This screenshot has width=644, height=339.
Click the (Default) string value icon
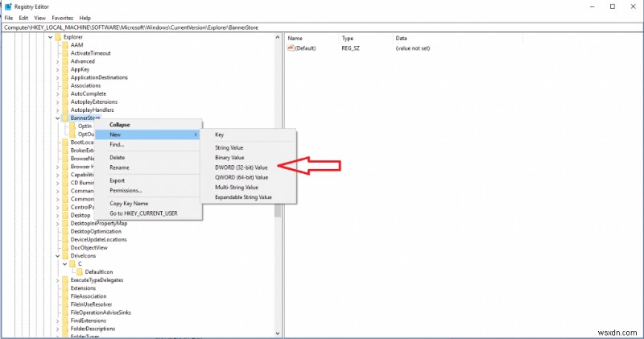coord(291,48)
